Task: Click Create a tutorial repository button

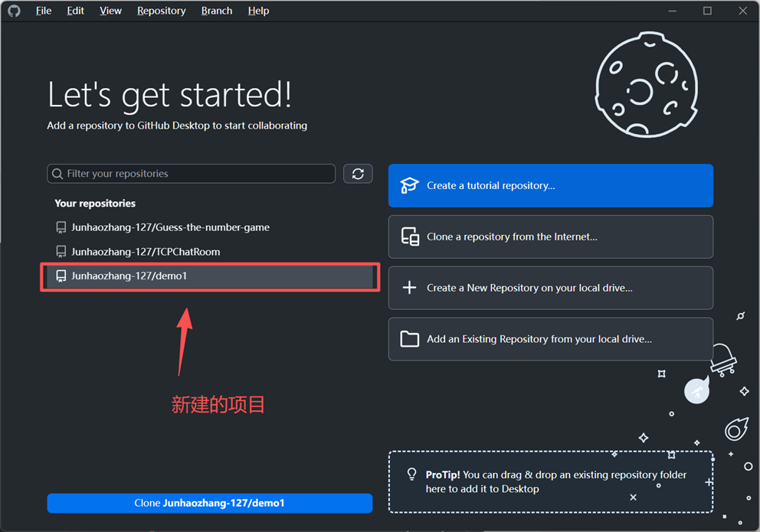Action: [551, 186]
